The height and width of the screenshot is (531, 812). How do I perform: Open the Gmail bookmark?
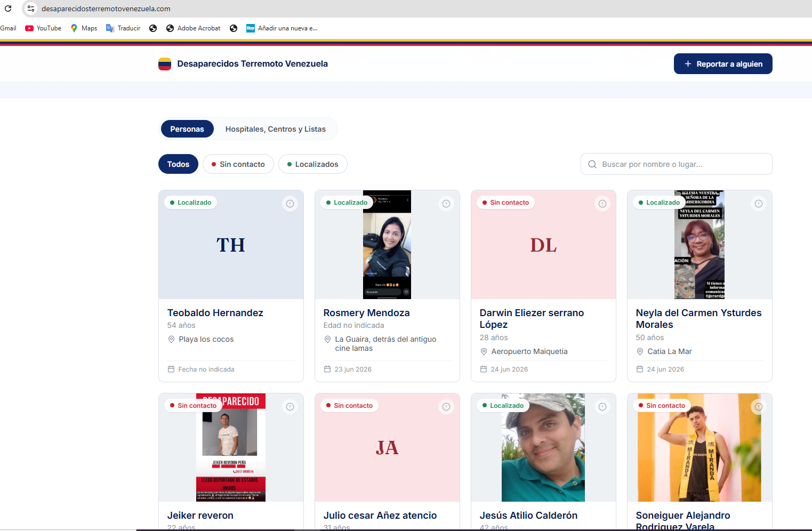[x=8, y=28]
